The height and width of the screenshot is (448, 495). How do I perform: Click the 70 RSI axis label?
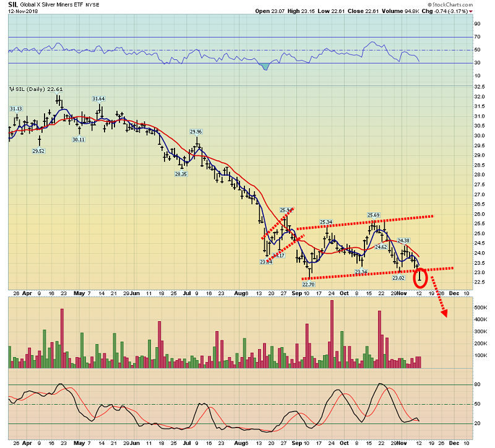point(478,37)
